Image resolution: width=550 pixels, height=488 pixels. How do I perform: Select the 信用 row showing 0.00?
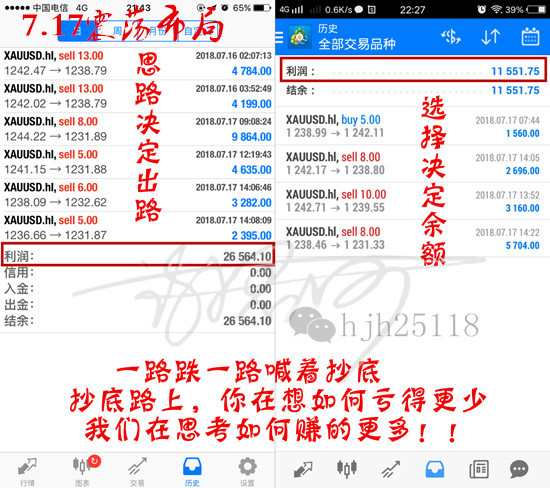point(138,273)
